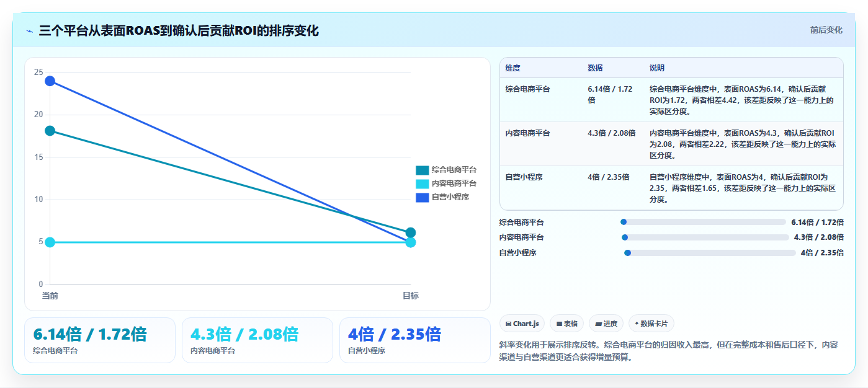Click the 内容电商平台 table row name

click(527, 133)
